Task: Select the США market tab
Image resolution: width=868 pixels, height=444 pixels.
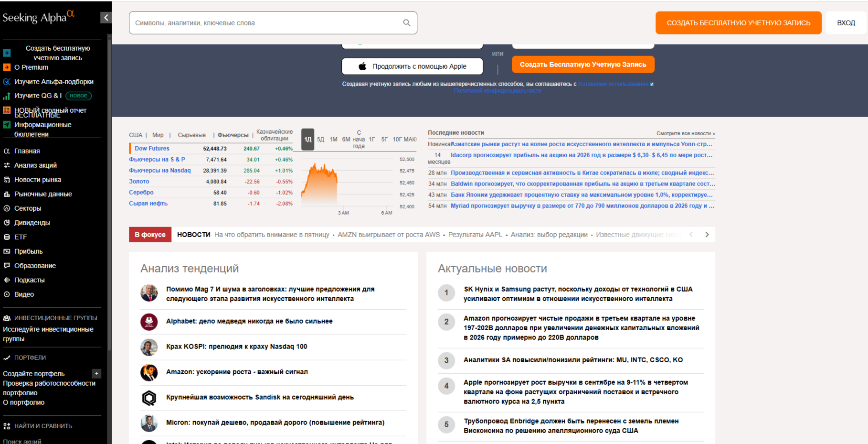Action: point(136,135)
